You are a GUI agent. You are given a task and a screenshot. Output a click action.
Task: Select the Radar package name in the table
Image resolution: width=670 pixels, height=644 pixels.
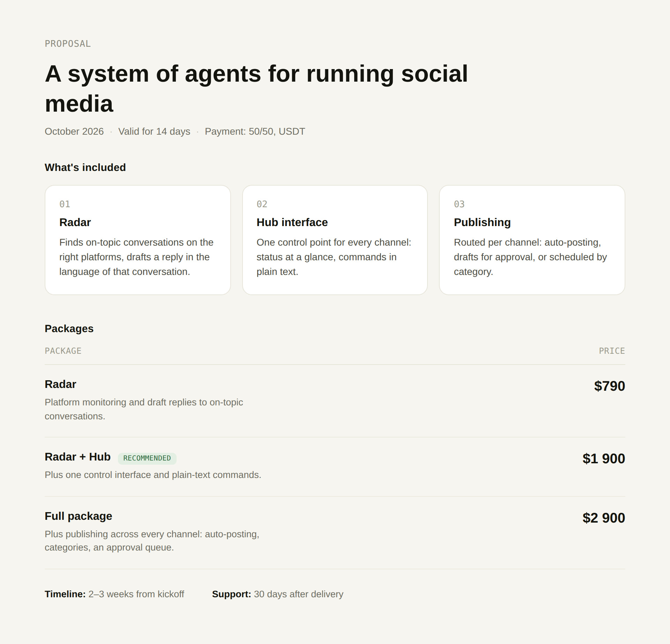tap(60, 384)
